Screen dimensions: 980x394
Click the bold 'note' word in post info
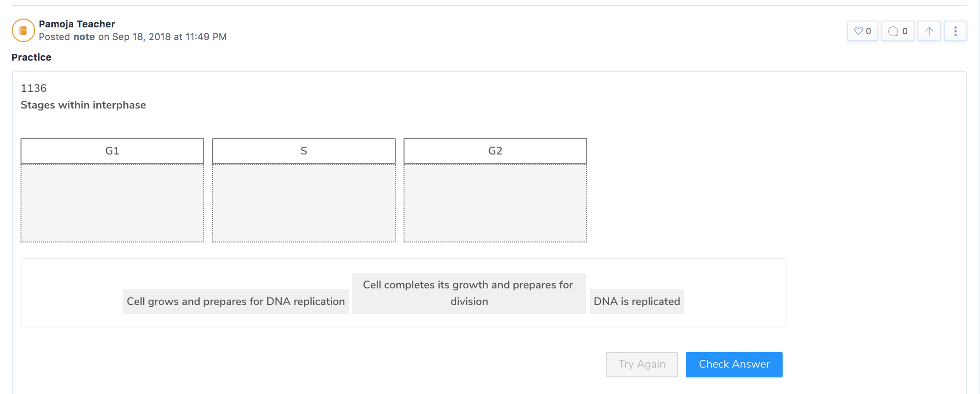point(84,37)
